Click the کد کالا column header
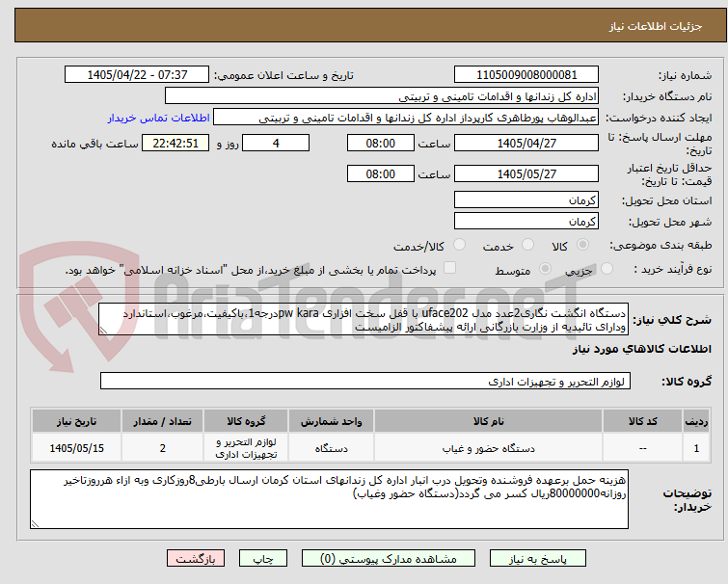Screen dimensions: 728x584 pyautogui.click(x=642, y=421)
